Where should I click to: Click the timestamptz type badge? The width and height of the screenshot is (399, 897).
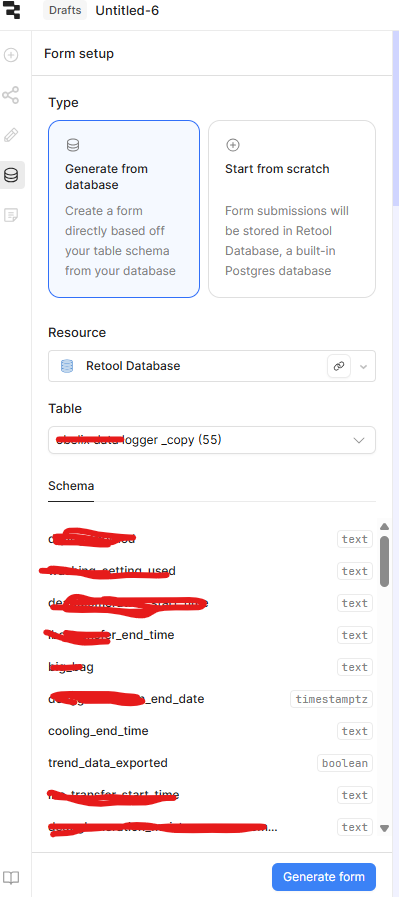click(x=332, y=699)
